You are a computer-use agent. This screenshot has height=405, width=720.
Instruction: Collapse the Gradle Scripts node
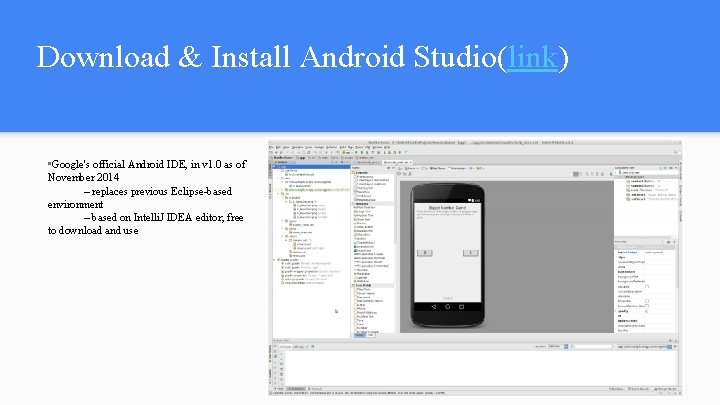(274, 260)
